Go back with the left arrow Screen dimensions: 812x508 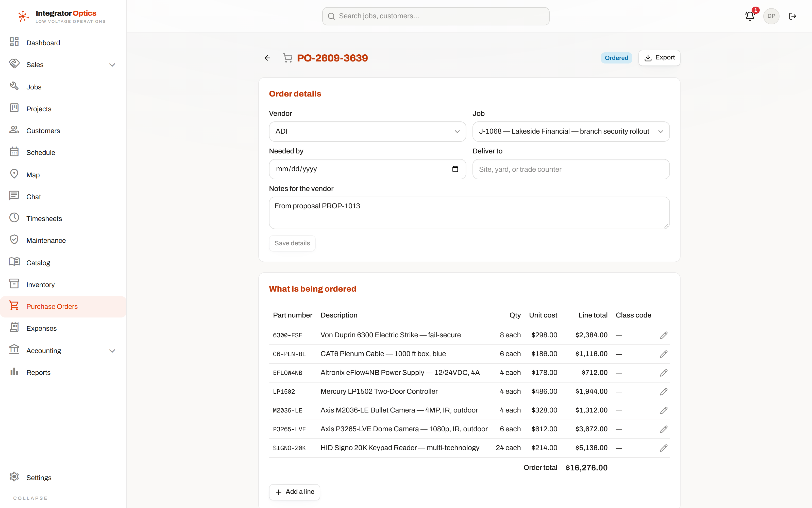point(267,58)
